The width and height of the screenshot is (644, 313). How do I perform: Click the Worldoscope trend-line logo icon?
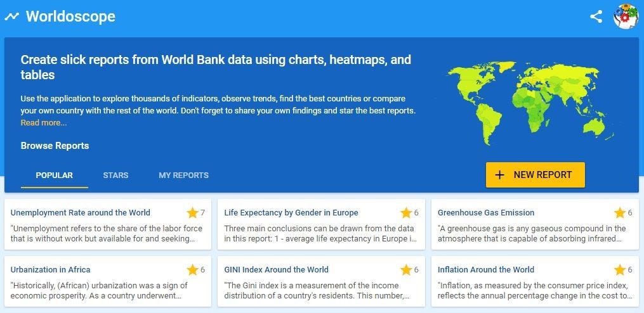point(11,17)
